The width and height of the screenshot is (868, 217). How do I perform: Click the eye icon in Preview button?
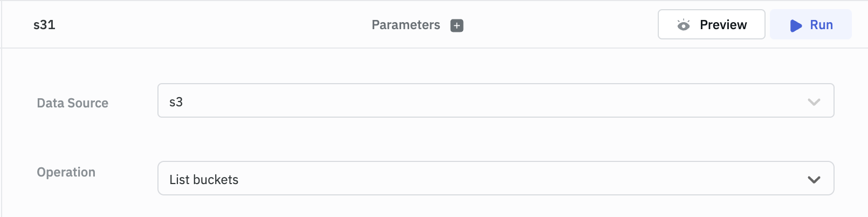click(x=683, y=25)
